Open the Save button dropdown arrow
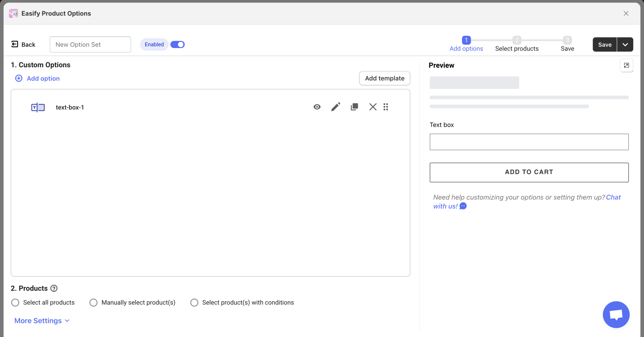 click(x=625, y=45)
